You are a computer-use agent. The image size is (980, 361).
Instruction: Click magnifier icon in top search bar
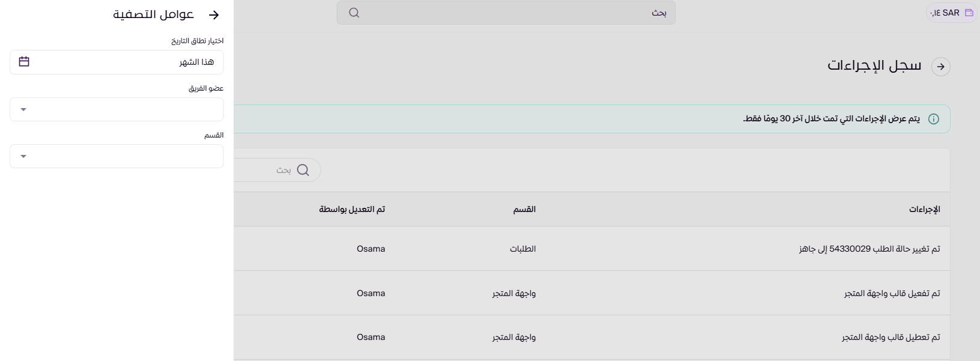tap(354, 13)
